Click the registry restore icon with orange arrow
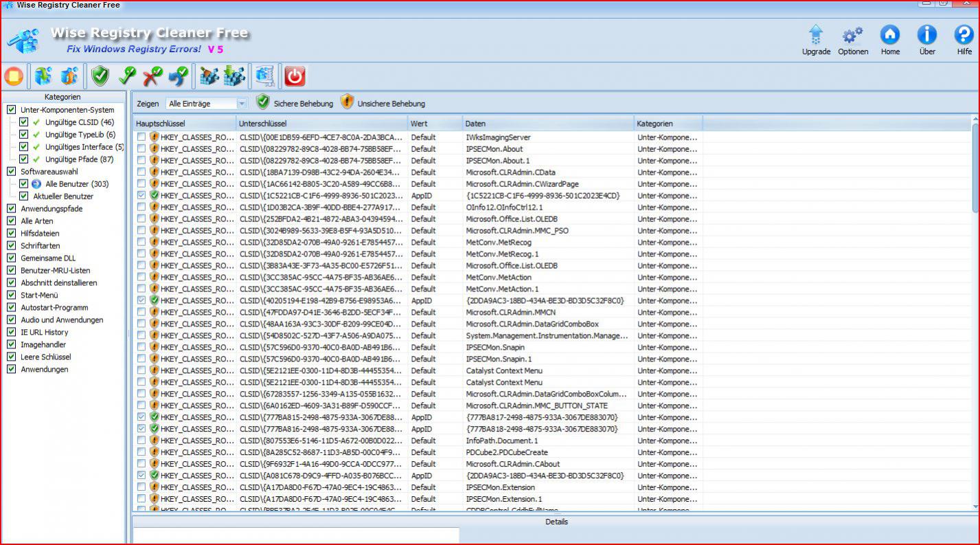This screenshot has height=545, width=980. (x=69, y=76)
